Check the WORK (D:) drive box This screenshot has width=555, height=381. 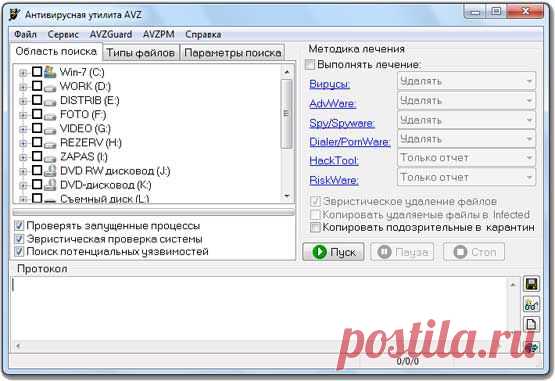click(37, 86)
